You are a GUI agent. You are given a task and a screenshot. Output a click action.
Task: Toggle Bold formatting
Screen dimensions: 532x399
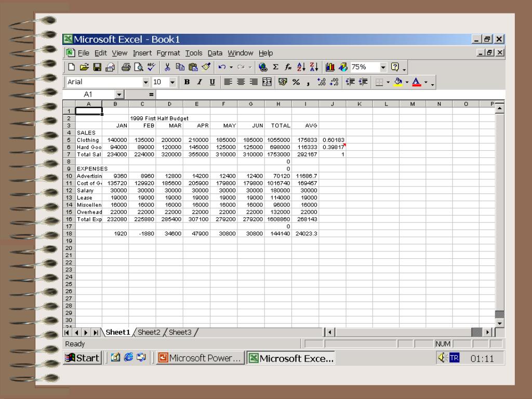point(187,82)
